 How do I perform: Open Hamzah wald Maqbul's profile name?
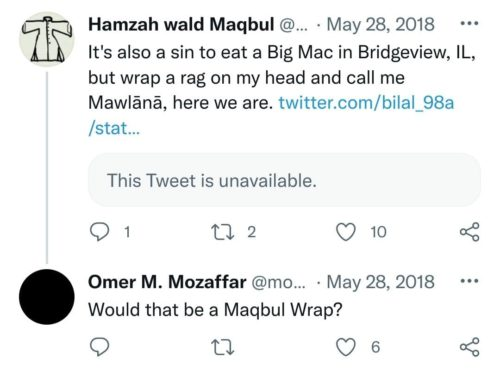[x=181, y=24]
